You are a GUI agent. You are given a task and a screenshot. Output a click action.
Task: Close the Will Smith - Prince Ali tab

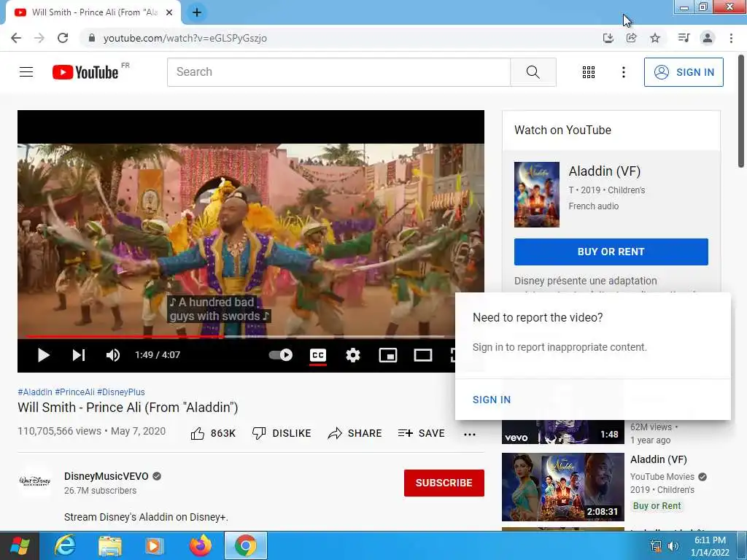click(x=169, y=12)
